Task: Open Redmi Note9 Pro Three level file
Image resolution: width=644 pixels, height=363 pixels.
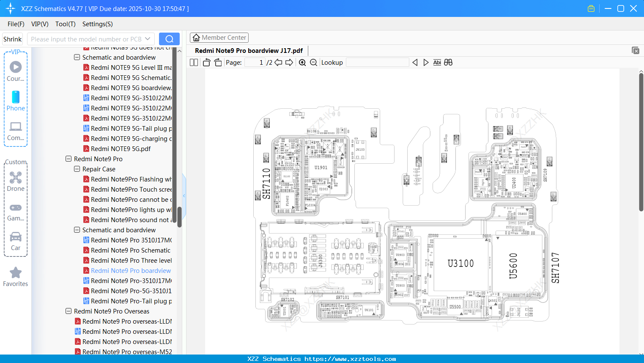Action: point(127,261)
